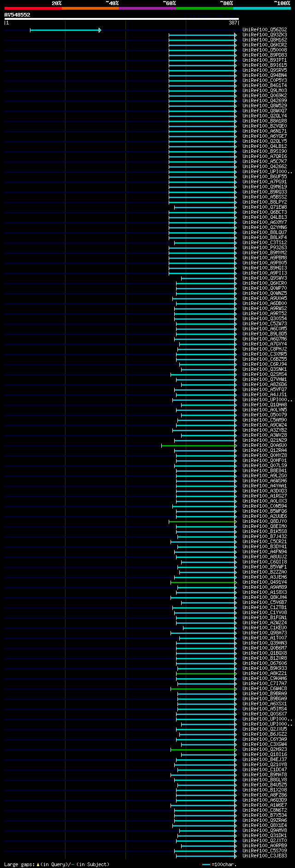Screen dimensions: 295x868
Task: Click the UniRef100_A6XMY7 label
Action: click(265, 223)
